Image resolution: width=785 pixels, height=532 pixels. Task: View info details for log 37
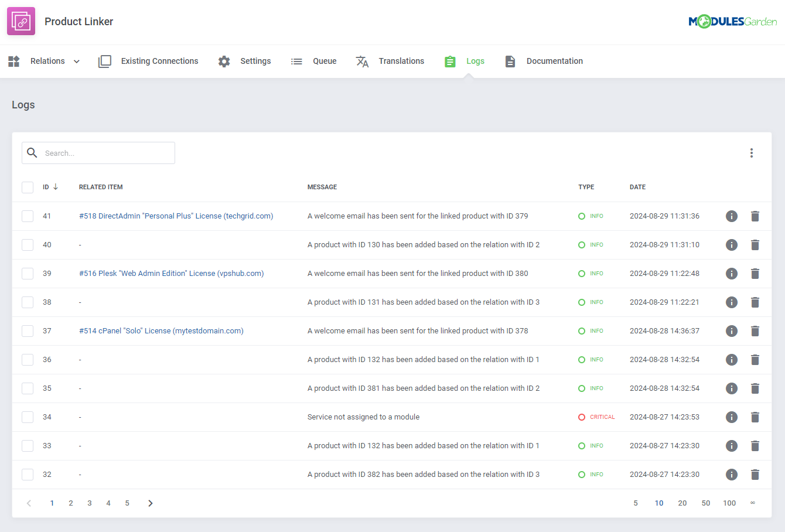point(732,331)
